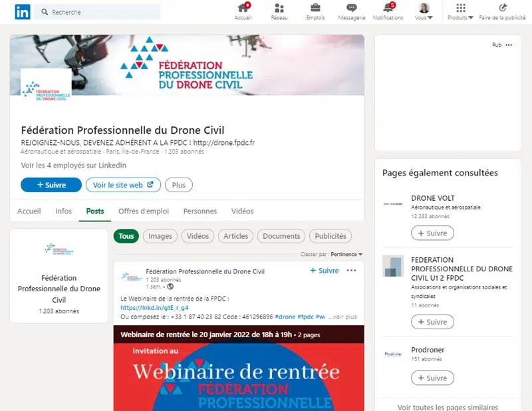Open the Messagerie chat icon
532x411 pixels.
point(352,7)
